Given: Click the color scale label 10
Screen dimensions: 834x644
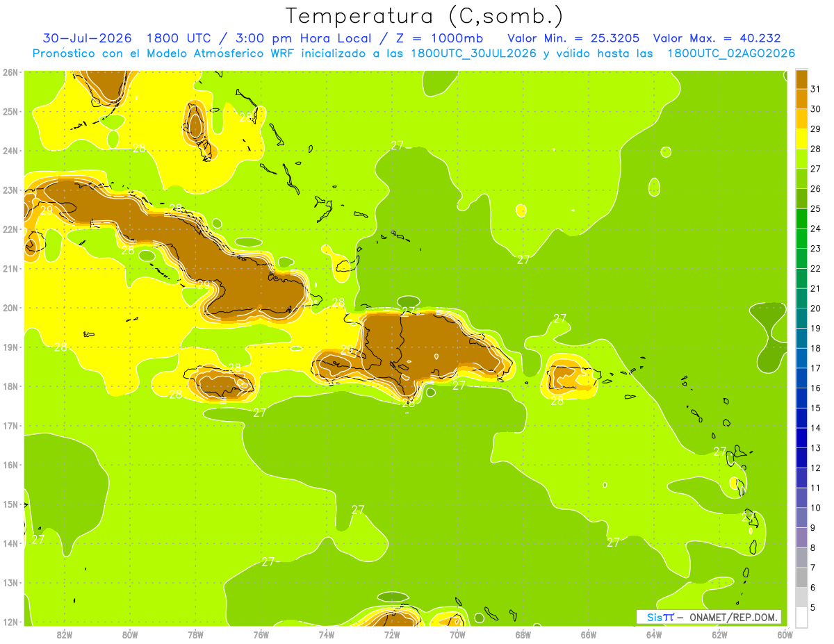Looking at the screenshot, I should point(816,508).
